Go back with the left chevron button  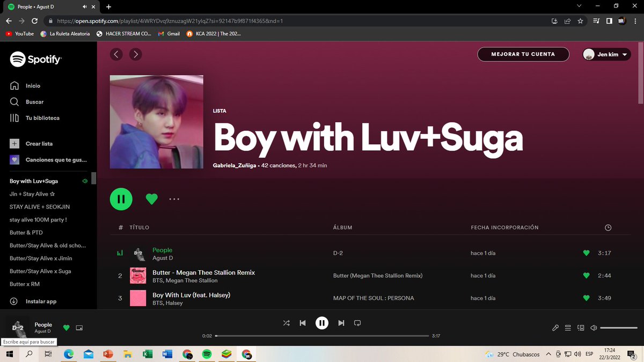point(116,54)
